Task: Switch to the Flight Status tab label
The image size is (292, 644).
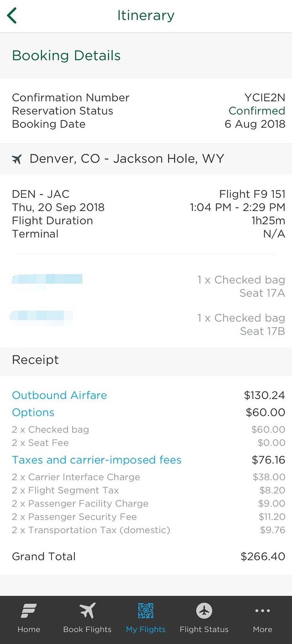Action: [x=204, y=629]
